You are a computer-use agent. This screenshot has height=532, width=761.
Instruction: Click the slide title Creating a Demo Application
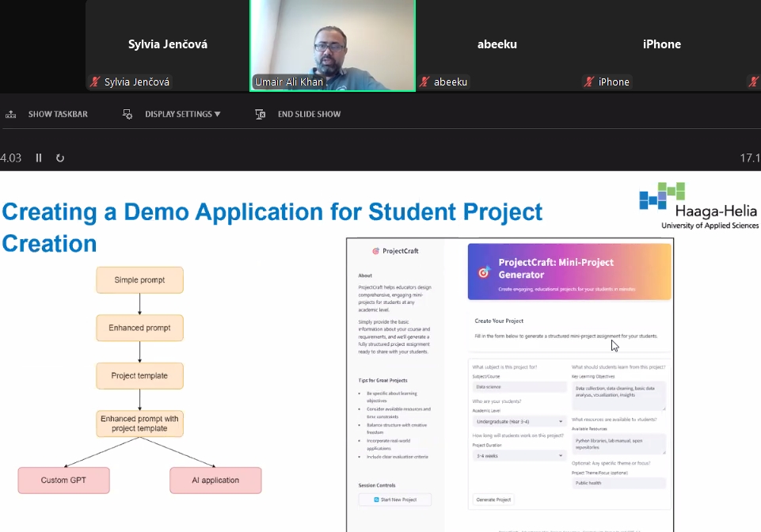272,227
